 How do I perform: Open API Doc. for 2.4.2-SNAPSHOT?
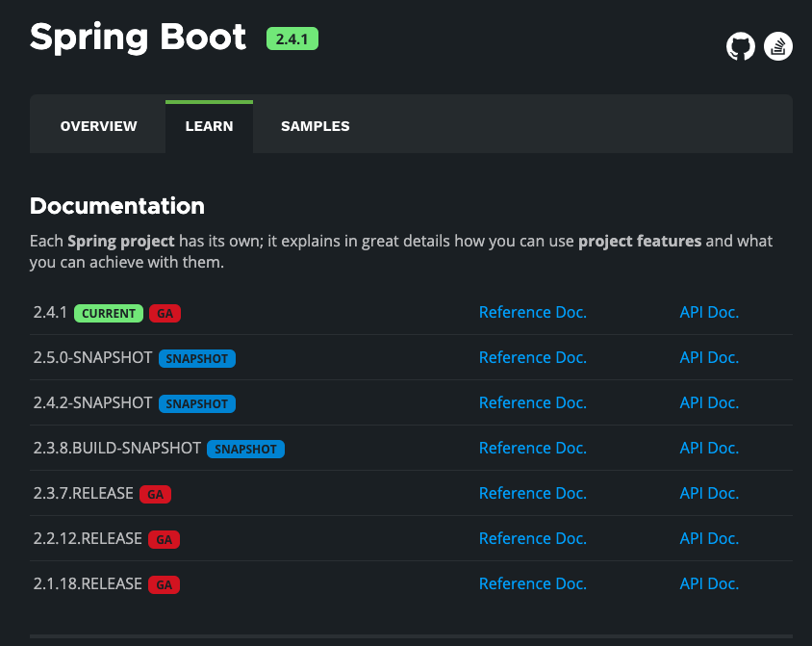(709, 402)
